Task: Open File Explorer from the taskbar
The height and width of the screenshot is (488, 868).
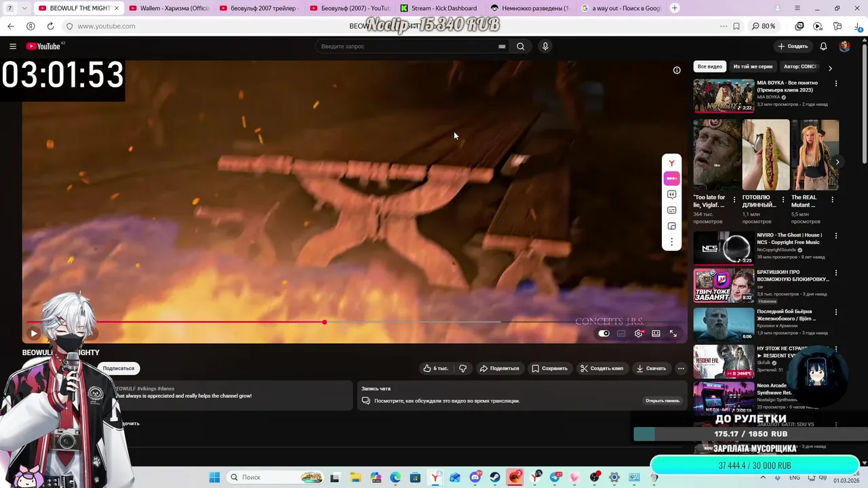Action: [x=355, y=477]
